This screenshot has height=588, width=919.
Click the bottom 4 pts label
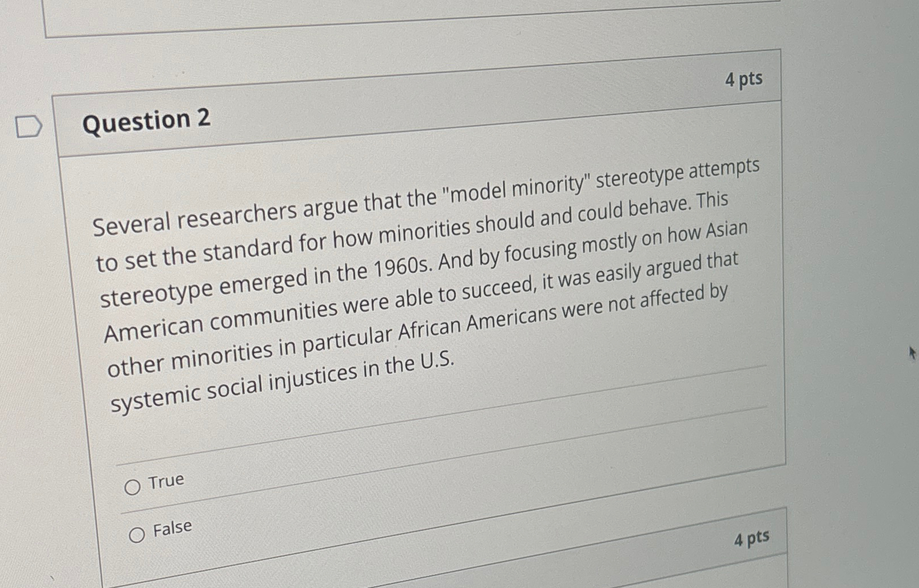(x=752, y=538)
